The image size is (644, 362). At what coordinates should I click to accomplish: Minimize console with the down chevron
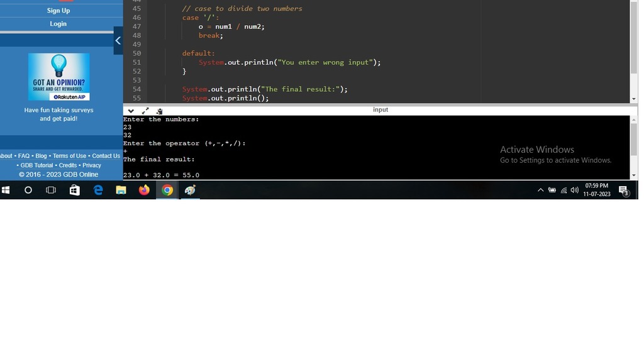pyautogui.click(x=131, y=111)
